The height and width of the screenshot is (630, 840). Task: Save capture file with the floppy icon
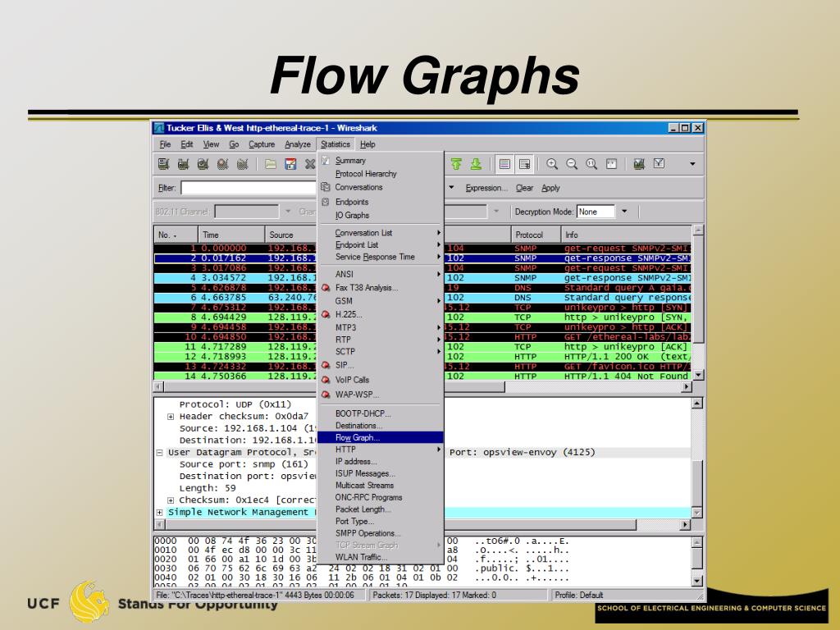tap(290, 164)
